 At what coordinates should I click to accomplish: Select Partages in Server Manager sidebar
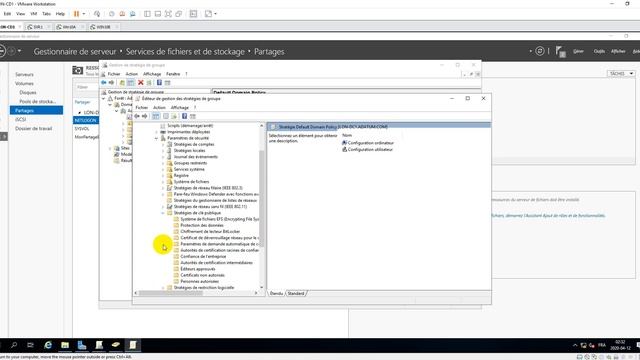pos(36,111)
